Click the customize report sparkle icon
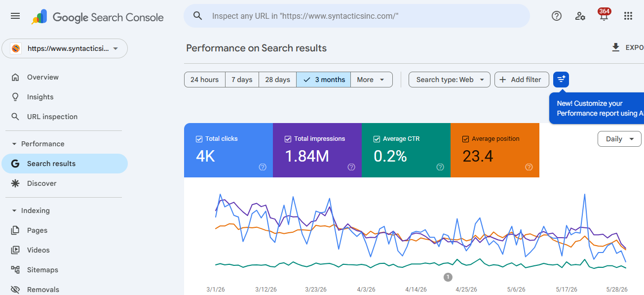Image resolution: width=644 pixels, height=295 pixels. 561,80
